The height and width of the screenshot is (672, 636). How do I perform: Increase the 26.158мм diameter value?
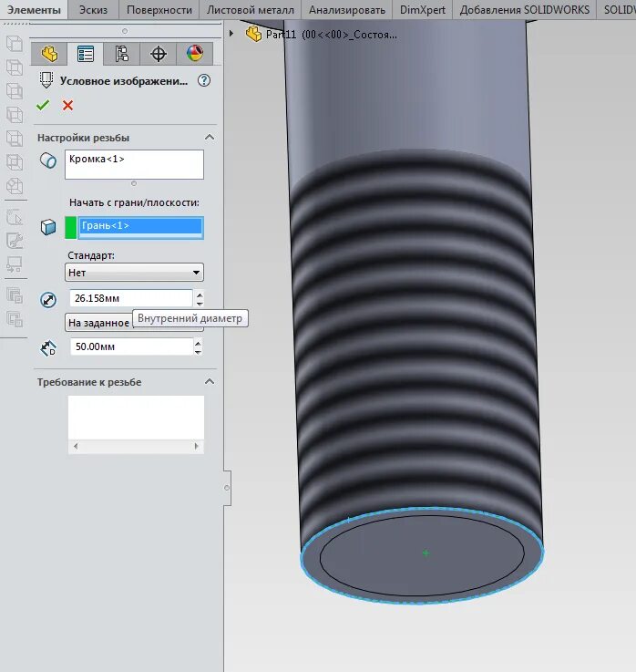click(x=200, y=294)
